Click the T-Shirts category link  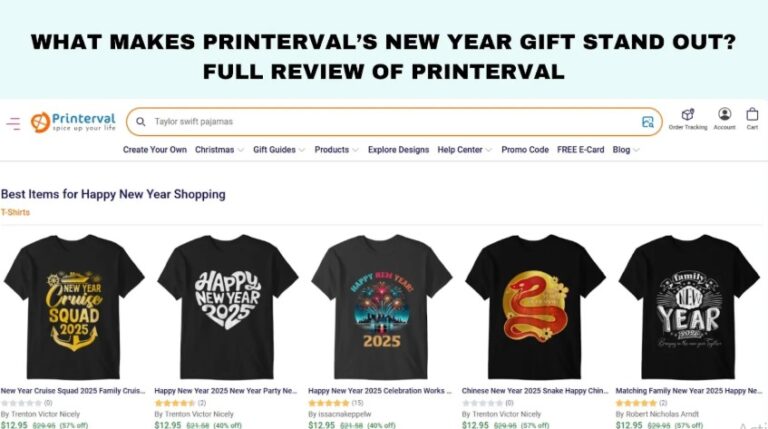tap(15, 212)
